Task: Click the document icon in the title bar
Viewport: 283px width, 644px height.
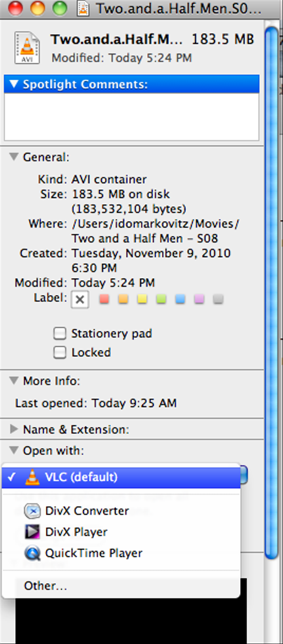Action: (x=83, y=8)
